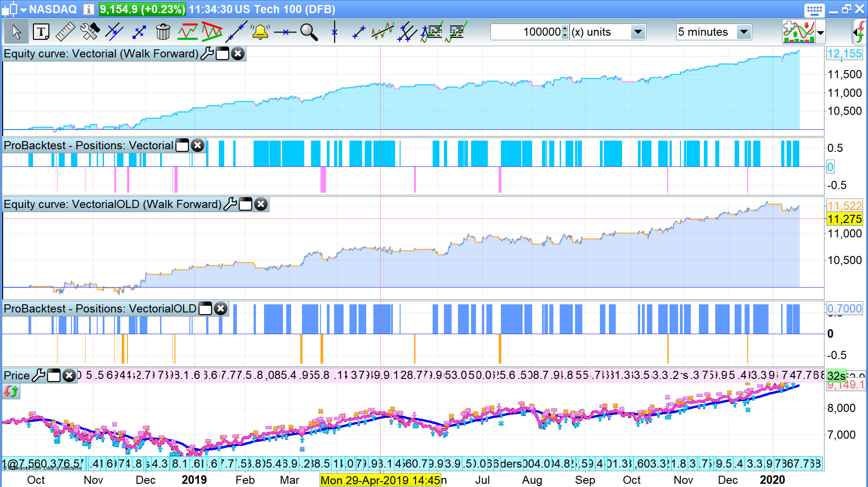Expand the indicators and trading systems dropdown arrow
This screenshot has width=868, height=487.
point(821,33)
